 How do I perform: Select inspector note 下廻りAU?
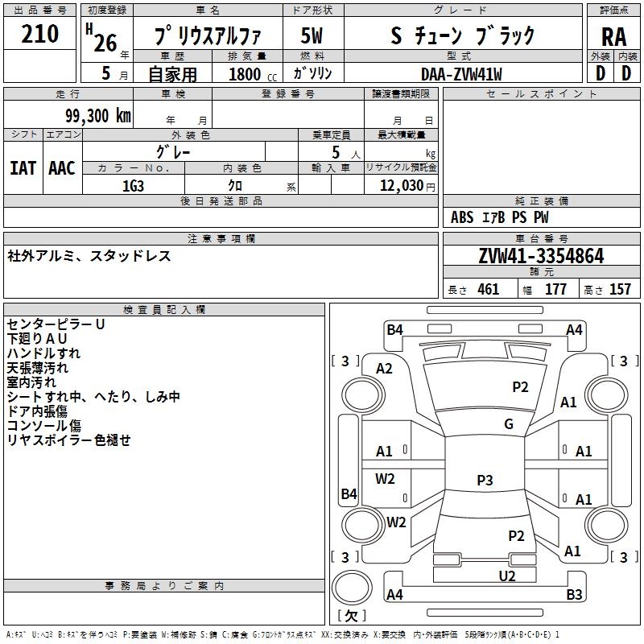tap(36, 339)
